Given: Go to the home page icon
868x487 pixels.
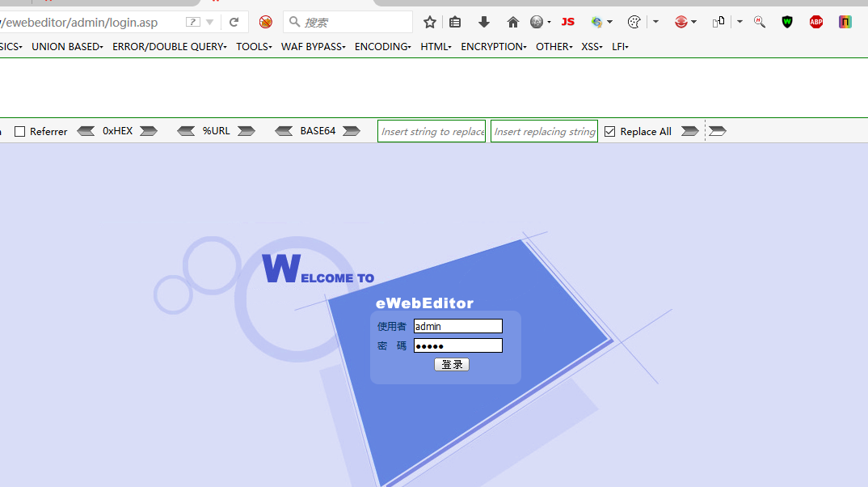Looking at the screenshot, I should click(512, 22).
